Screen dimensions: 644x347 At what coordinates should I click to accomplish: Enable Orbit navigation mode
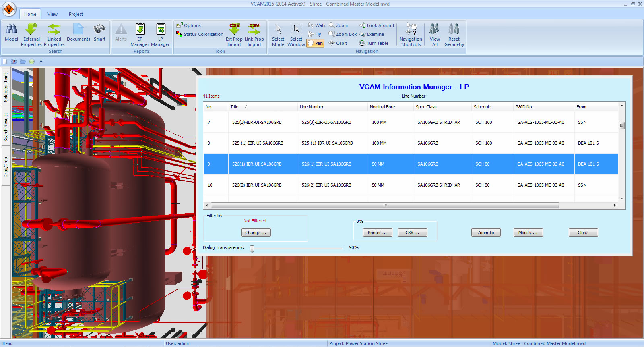pyautogui.click(x=338, y=43)
